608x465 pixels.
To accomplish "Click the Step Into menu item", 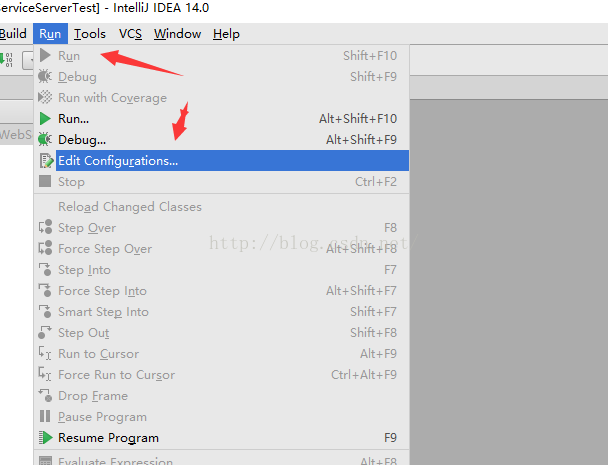I will tap(222, 270).
